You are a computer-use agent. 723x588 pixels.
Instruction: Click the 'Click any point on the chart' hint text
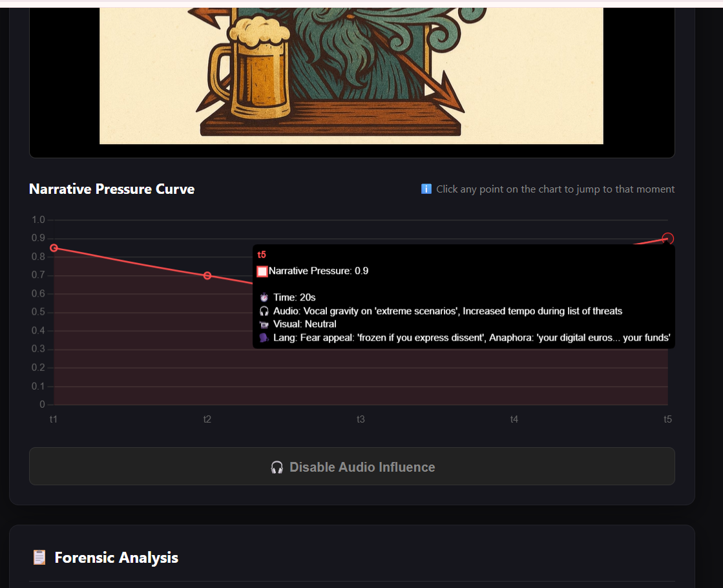pos(555,189)
